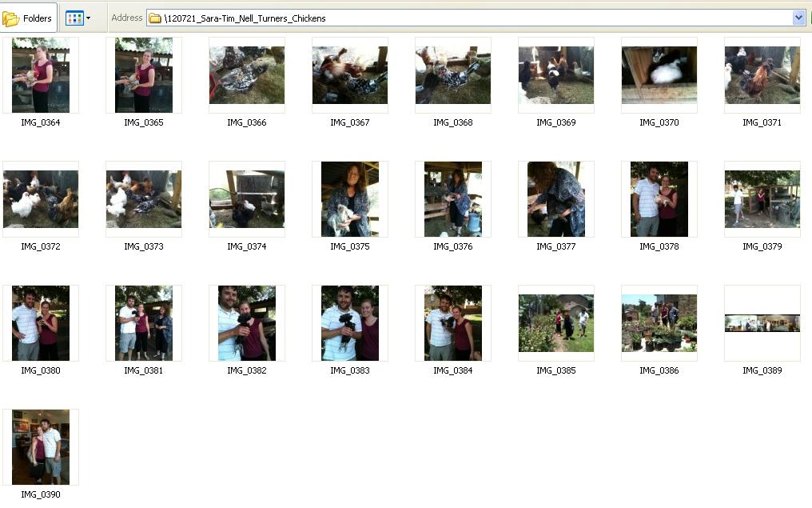The image size is (812, 508).
Task: Click the file name label IMG_0383
Action: 349,370
